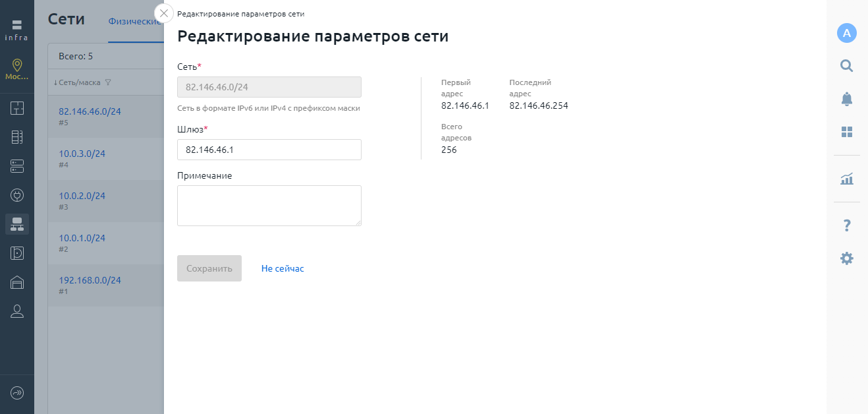Close the network editing panel
The height and width of the screenshot is (414, 868).
tap(164, 13)
